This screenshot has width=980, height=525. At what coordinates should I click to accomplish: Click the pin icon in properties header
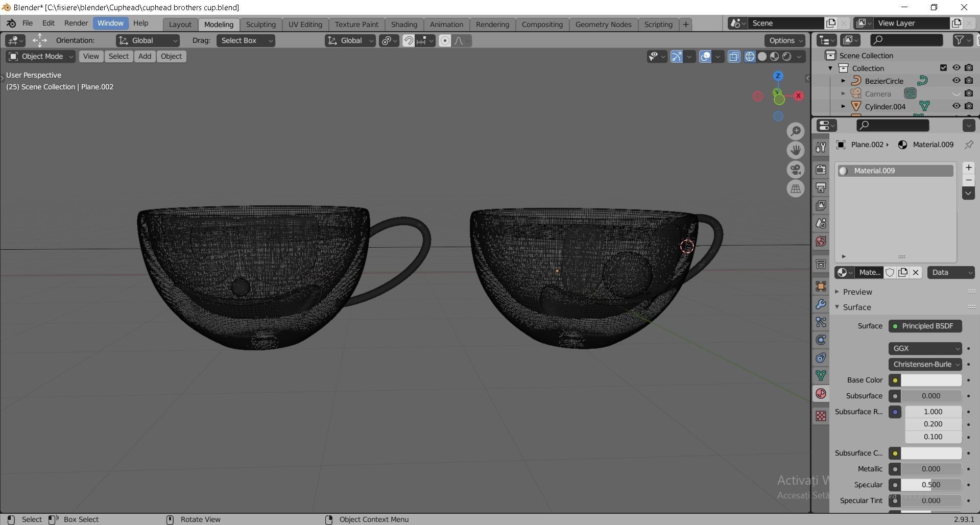[969, 145]
